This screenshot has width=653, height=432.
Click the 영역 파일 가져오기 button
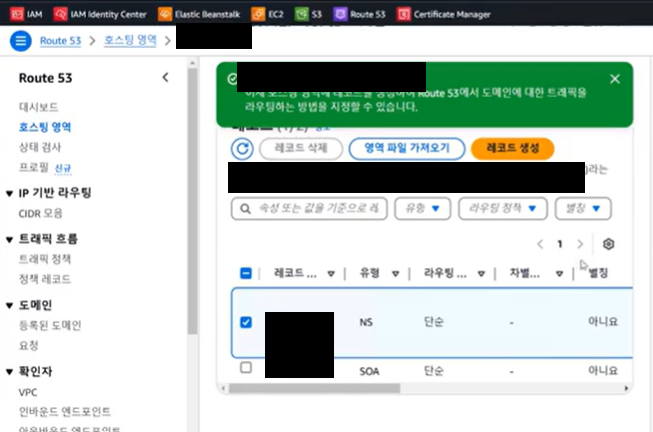point(407,149)
